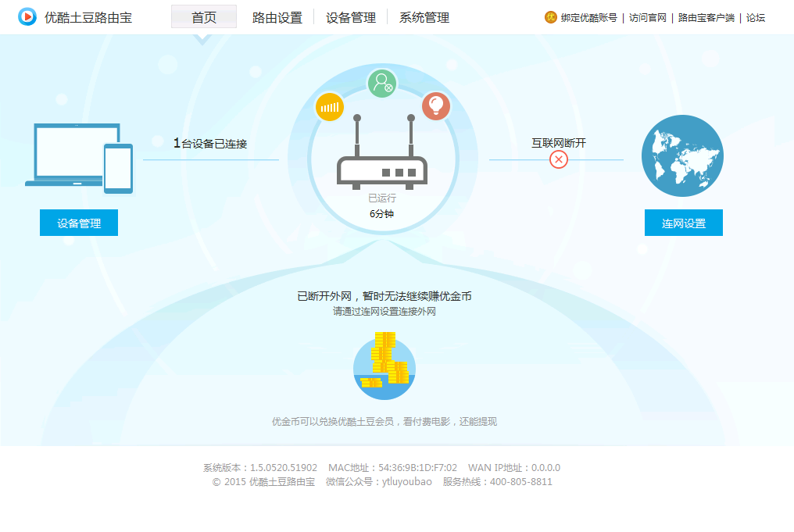Image resolution: width=794 pixels, height=532 pixels.
Task: Click the 已运行 label under the router
Action: coord(382,198)
